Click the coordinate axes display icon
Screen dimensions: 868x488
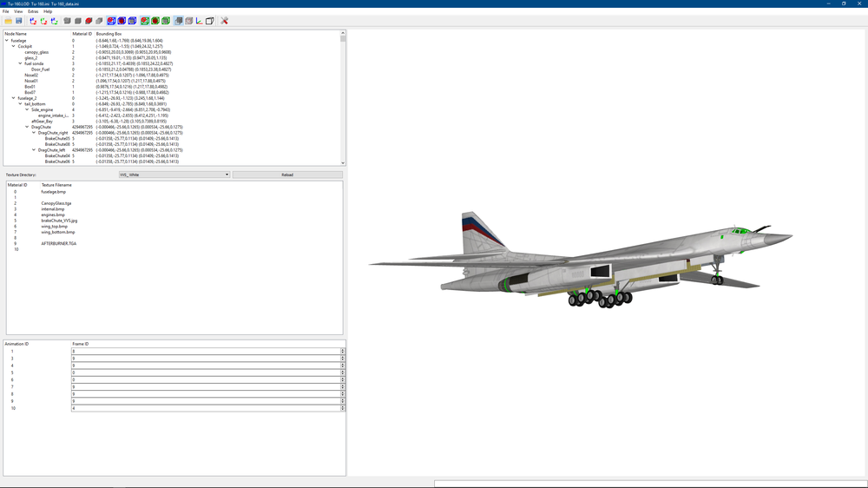(200, 21)
